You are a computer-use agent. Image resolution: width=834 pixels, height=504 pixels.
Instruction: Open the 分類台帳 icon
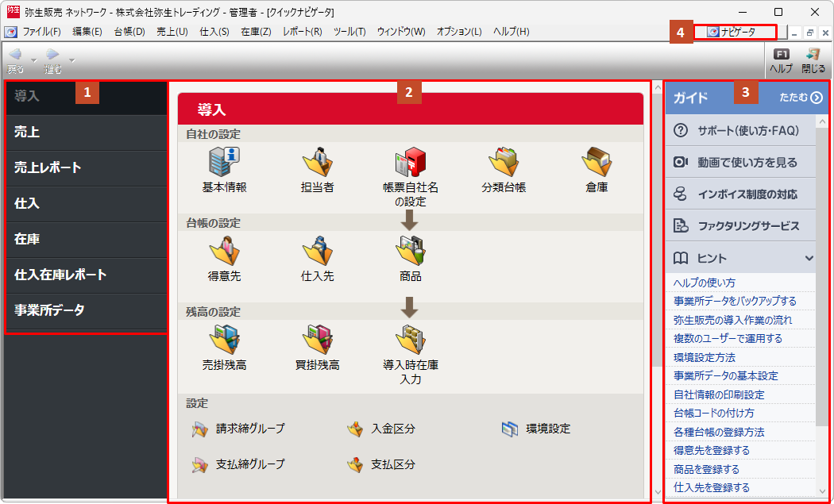(x=503, y=161)
